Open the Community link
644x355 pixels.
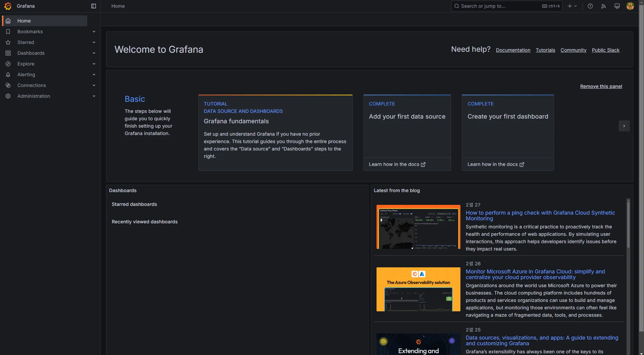(x=574, y=50)
